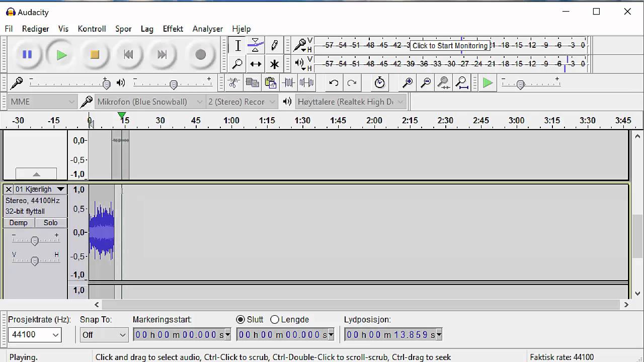Image resolution: width=644 pixels, height=362 pixels.
Task: Open the Effekt menu
Action: pos(173,29)
